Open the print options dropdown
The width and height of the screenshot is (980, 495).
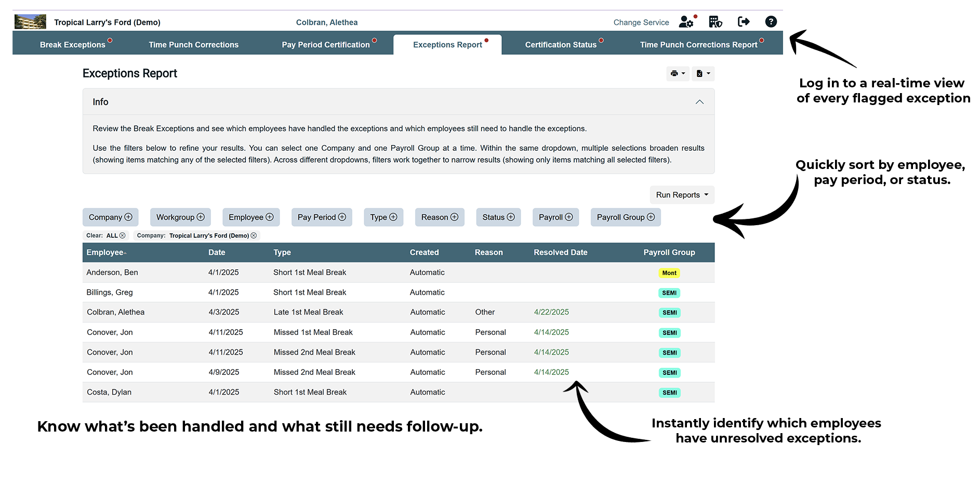[x=678, y=74]
